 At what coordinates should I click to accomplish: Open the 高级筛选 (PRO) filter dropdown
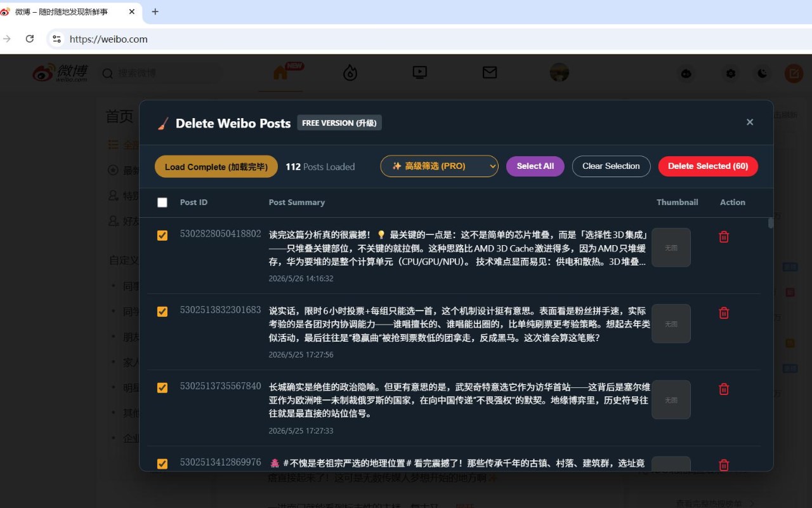pos(439,166)
